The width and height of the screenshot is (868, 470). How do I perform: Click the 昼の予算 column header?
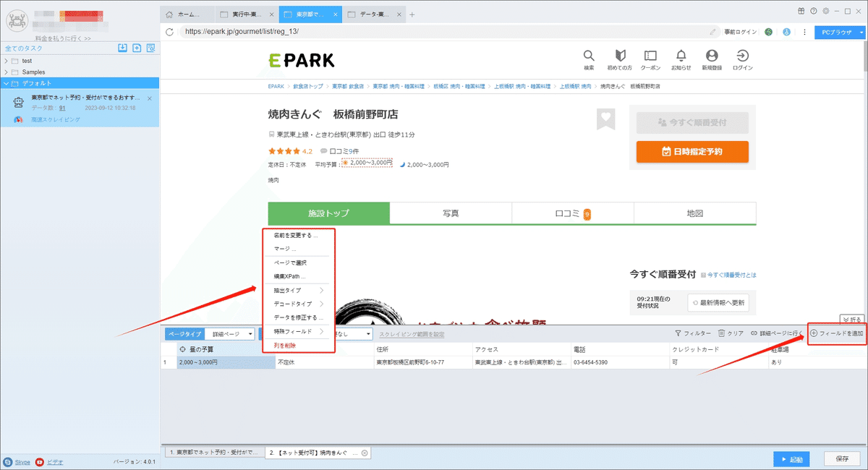pyautogui.click(x=226, y=350)
